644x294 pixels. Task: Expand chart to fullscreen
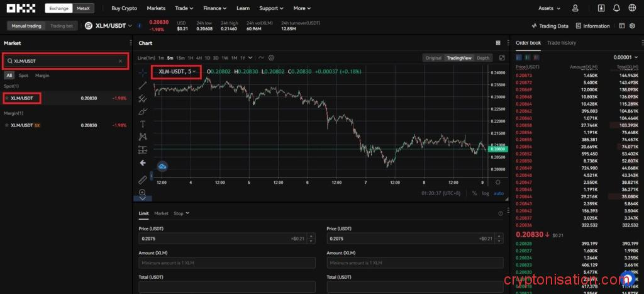point(502,58)
